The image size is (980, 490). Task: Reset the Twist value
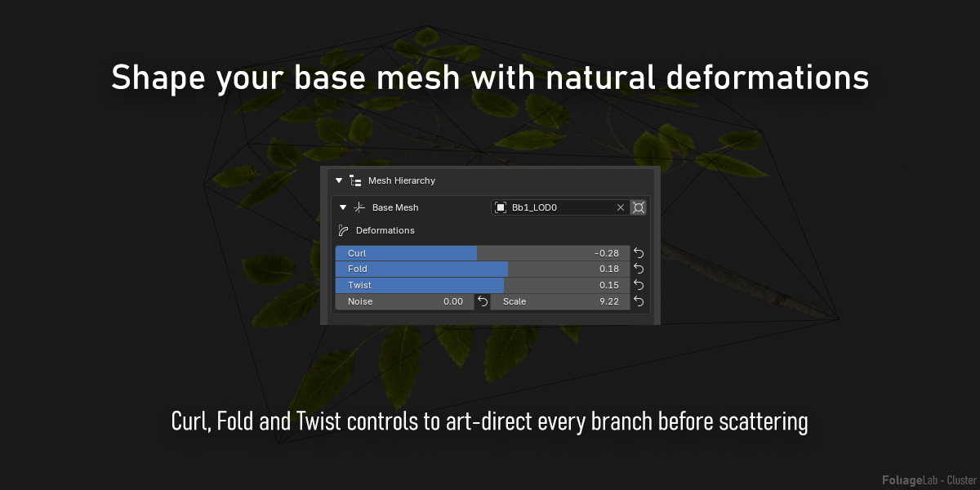[639, 285]
